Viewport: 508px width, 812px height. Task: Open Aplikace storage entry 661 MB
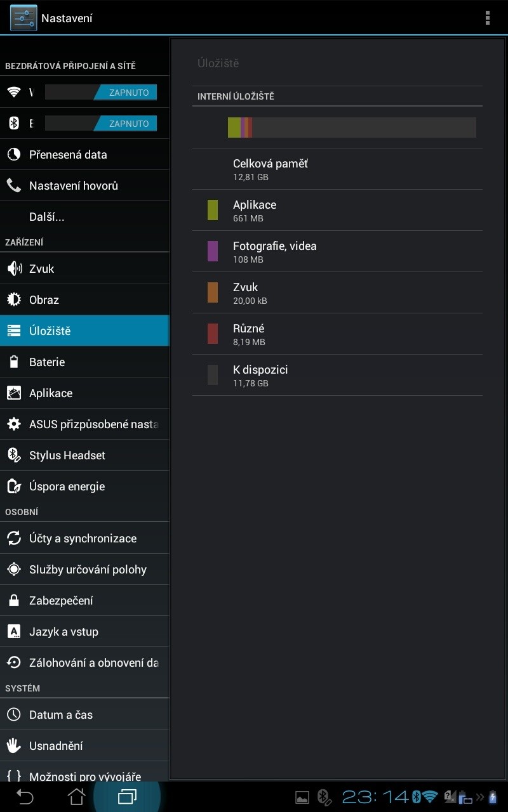tap(337, 210)
